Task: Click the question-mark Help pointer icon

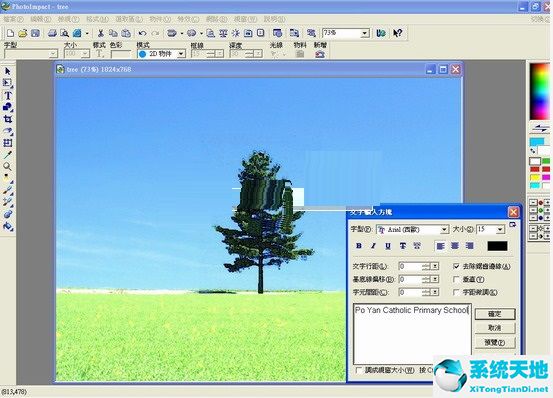Action: [397, 33]
